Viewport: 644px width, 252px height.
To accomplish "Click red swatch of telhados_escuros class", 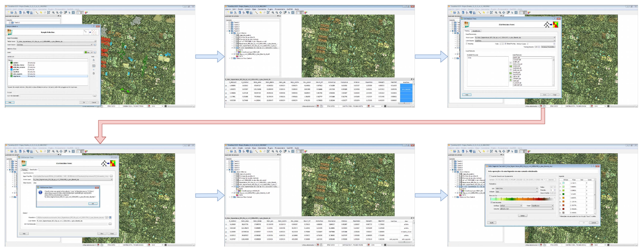I will [x=12, y=67].
